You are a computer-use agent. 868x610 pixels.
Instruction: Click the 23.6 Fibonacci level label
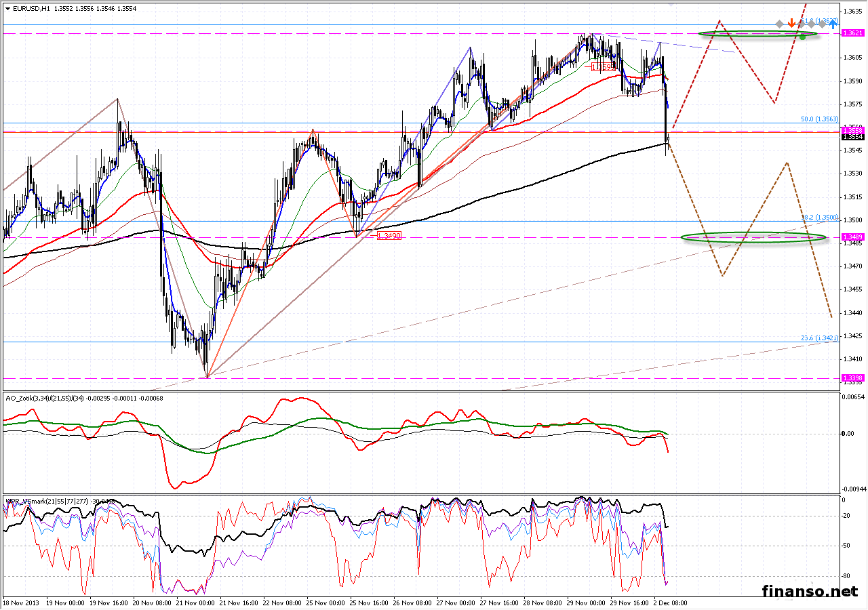point(819,338)
